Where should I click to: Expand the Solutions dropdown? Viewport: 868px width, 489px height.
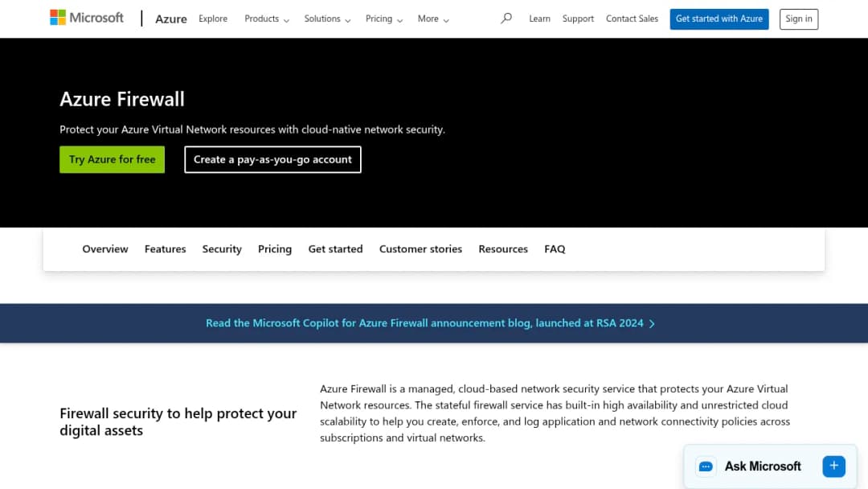pos(327,18)
